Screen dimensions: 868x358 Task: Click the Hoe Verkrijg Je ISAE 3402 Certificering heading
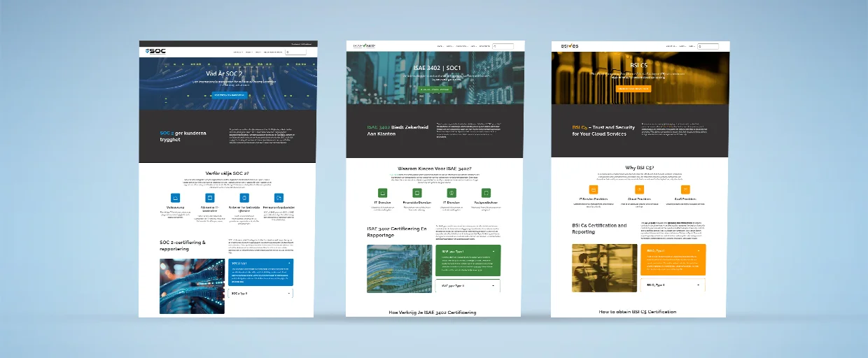pyautogui.click(x=433, y=313)
